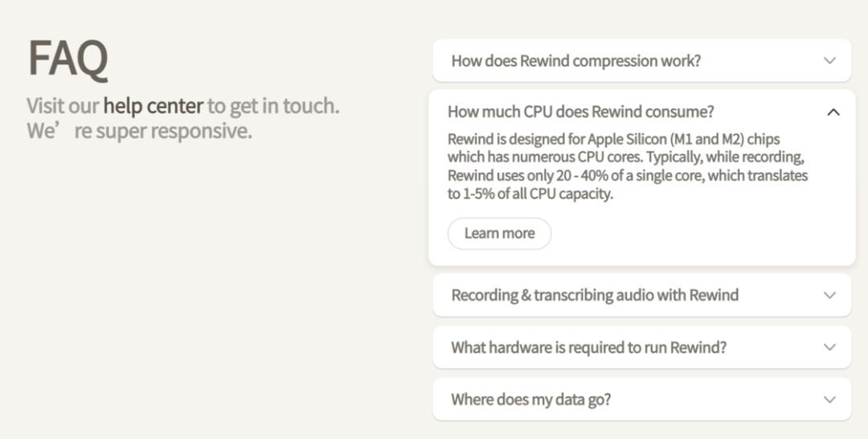Follow the help center link
The width and height of the screenshot is (868, 439).
click(153, 105)
